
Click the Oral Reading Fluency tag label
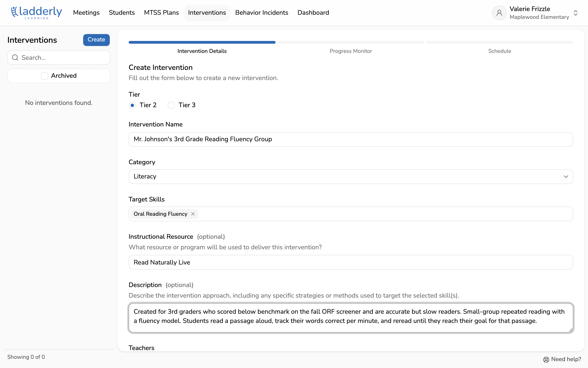pos(160,214)
